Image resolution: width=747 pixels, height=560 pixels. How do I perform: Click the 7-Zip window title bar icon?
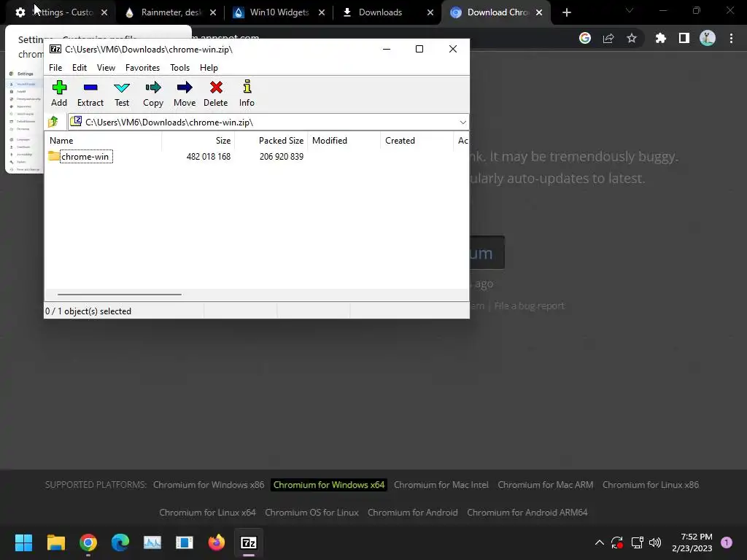point(55,49)
